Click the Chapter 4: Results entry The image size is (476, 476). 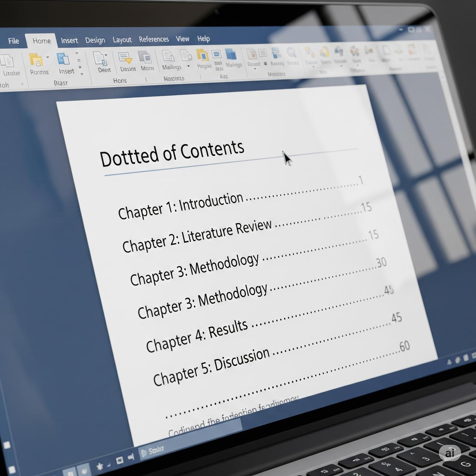(x=196, y=335)
